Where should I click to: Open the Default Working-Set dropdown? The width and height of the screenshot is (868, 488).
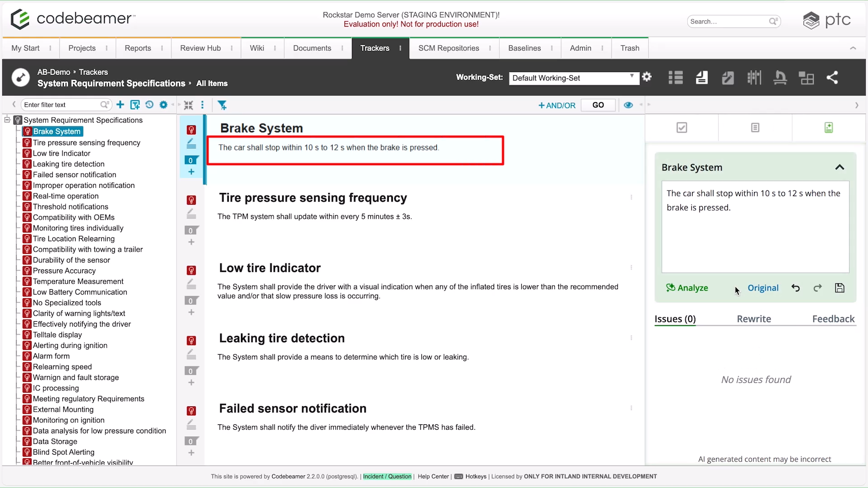coord(573,78)
